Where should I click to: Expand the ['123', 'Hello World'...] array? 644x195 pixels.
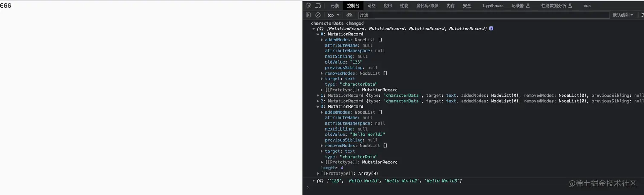click(x=314, y=181)
